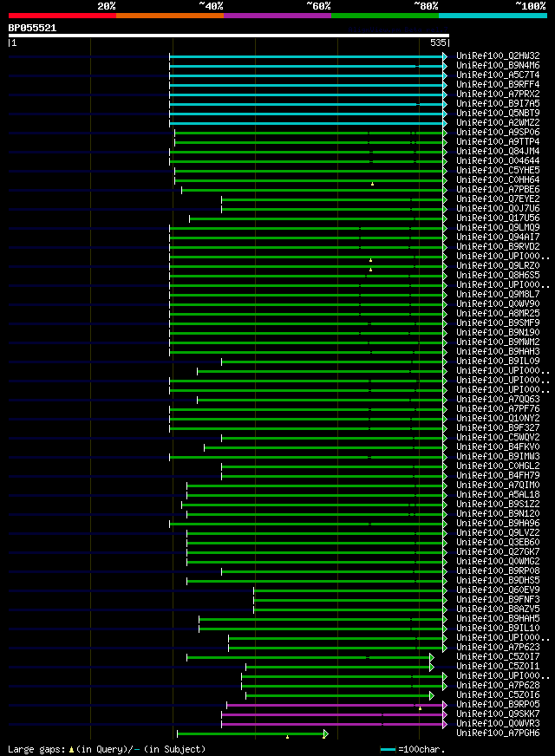
Task: Click the UniRef100_C0HGL2 label
Action: coord(498,466)
